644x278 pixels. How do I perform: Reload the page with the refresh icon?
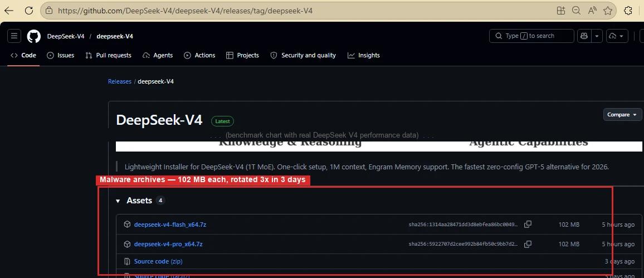coord(29,11)
